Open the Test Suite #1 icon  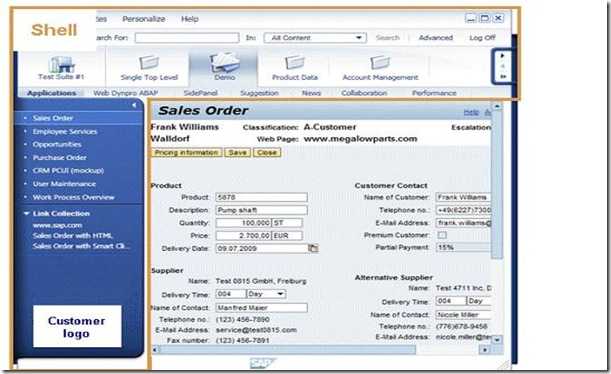tap(62, 64)
